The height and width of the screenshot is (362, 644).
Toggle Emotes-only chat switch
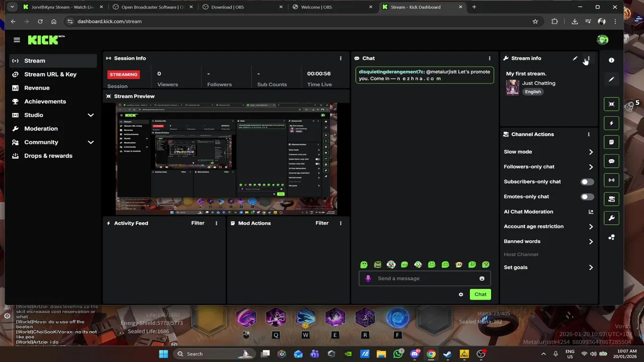pyautogui.click(x=587, y=197)
